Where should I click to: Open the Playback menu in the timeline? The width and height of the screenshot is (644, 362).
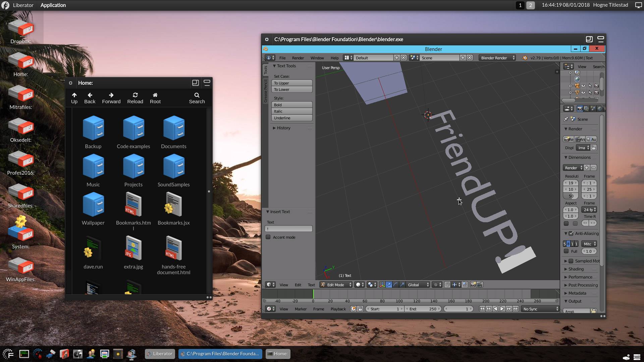[x=338, y=309]
